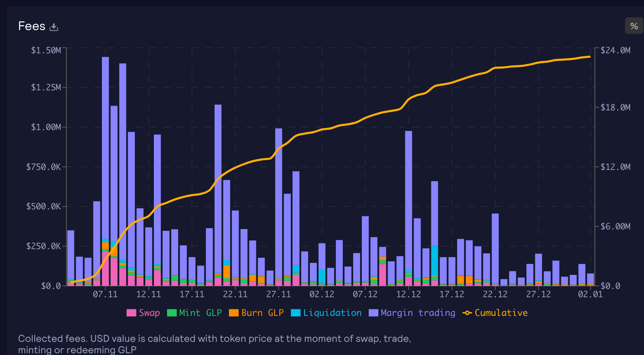Click the Mint GLP legend label text
644x355 pixels.
(200, 312)
